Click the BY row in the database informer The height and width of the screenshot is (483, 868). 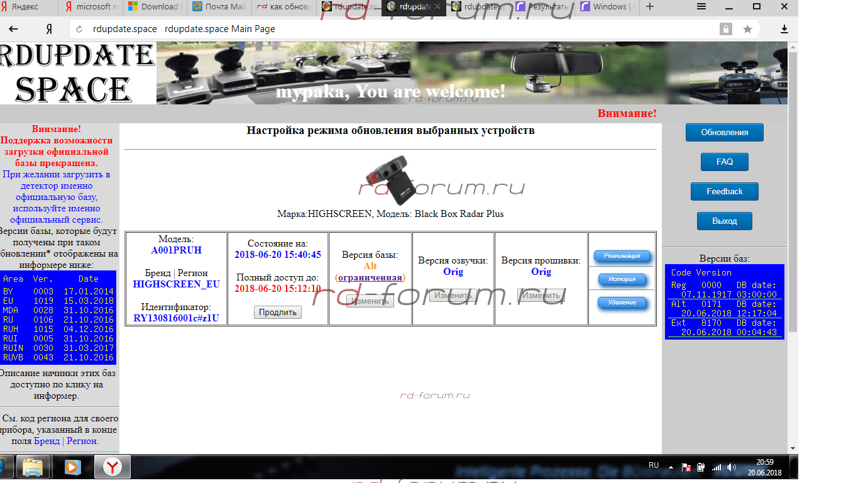click(x=58, y=291)
